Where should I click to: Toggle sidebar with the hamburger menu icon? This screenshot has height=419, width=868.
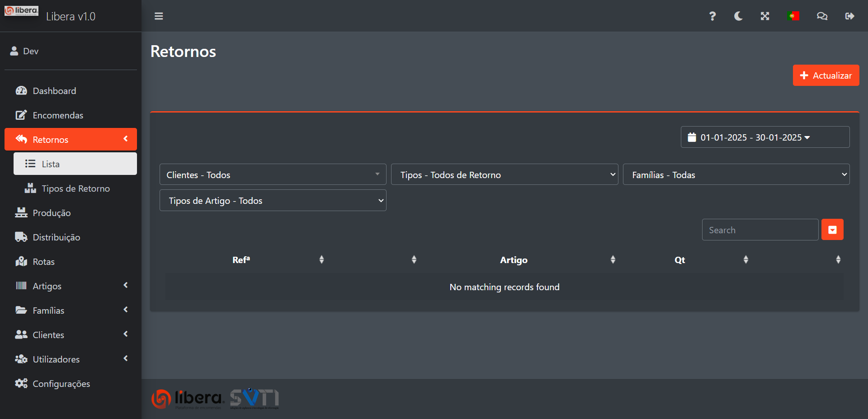point(159,16)
